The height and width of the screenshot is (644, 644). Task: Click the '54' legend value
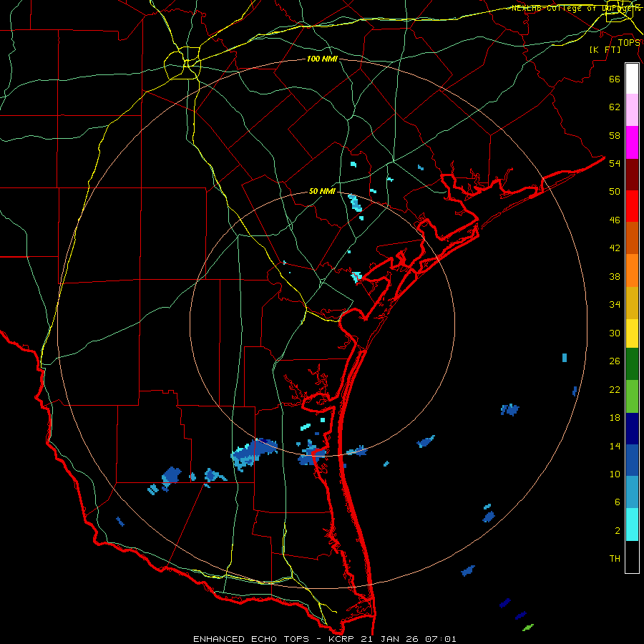pyautogui.click(x=615, y=163)
